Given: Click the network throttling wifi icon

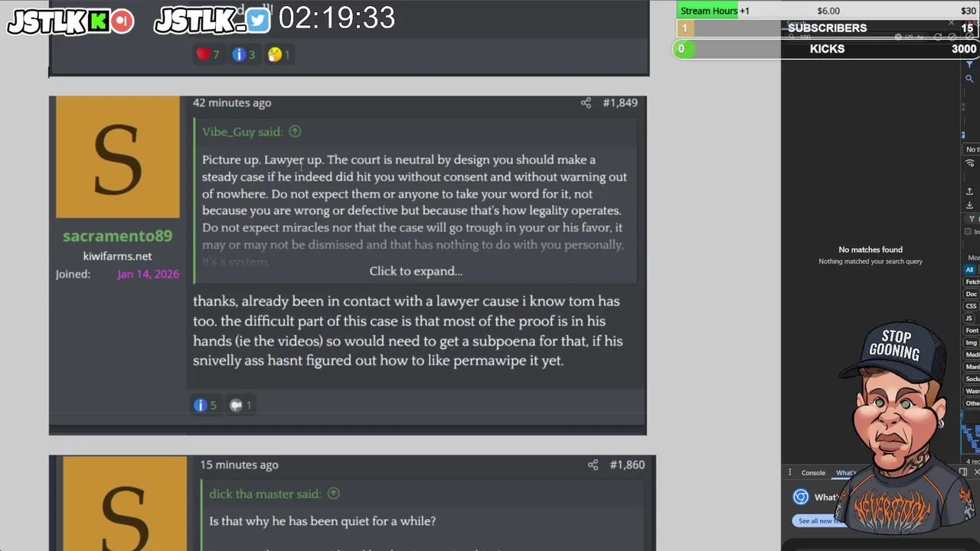Looking at the screenshot, I should click(969, 164).
